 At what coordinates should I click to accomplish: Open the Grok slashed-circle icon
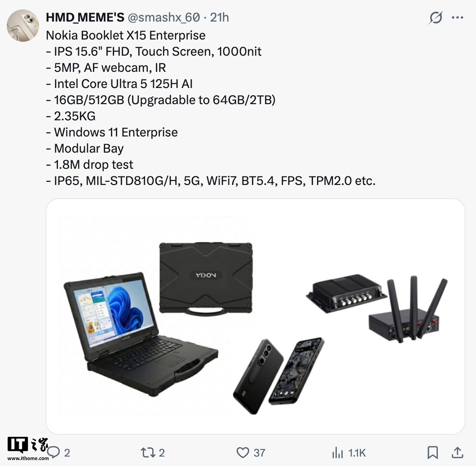[x=436, y=18]
